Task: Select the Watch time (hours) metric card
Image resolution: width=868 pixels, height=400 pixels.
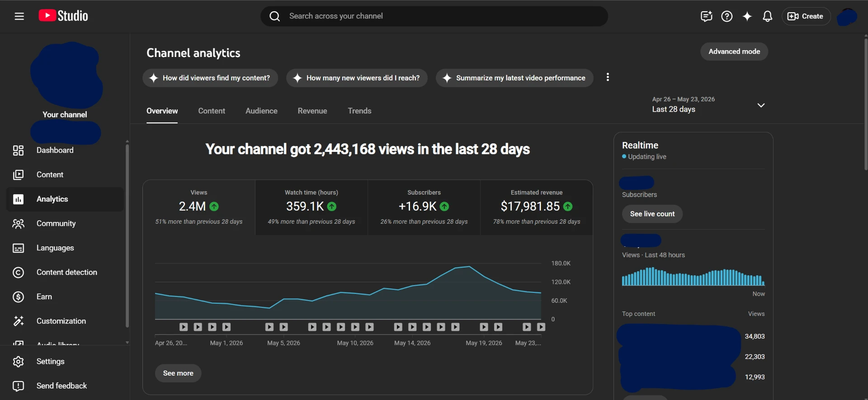Action: (311, 207)
